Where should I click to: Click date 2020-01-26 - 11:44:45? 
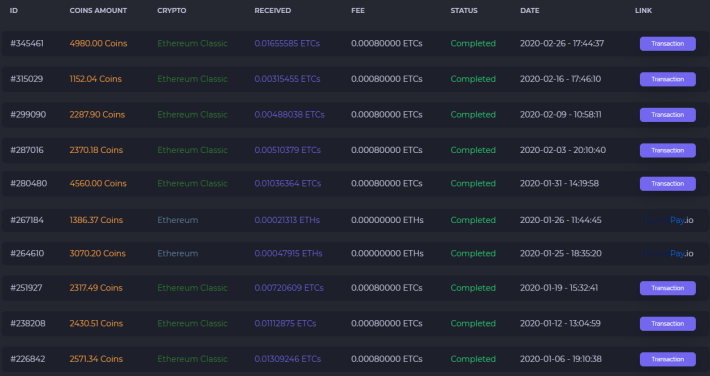point(561,220)
